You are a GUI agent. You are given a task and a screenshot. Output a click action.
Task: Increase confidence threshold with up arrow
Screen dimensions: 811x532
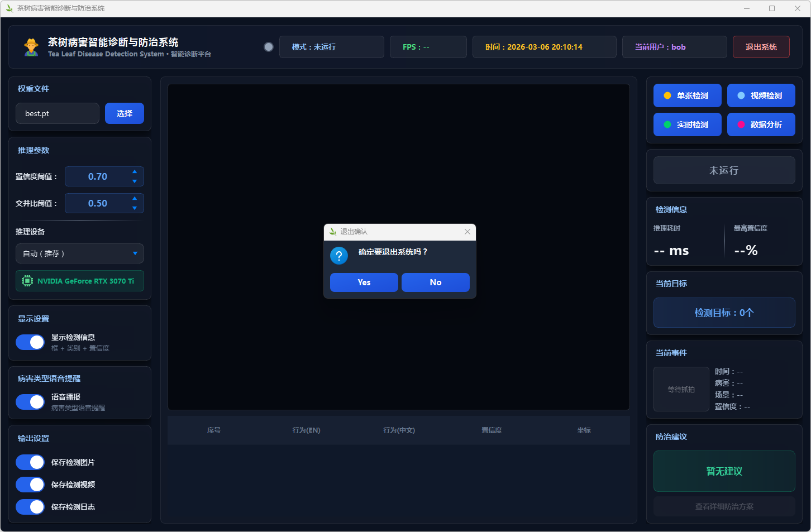[x=135, y=171]
